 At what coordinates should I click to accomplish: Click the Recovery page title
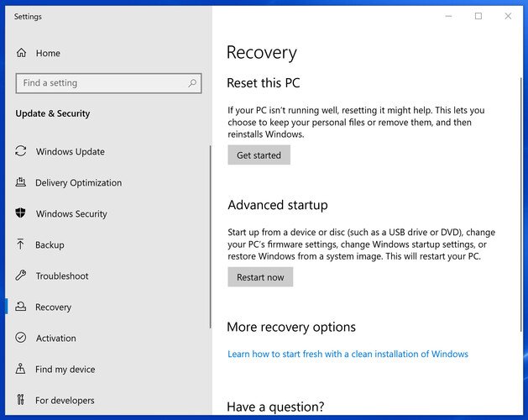click(262, 53)
